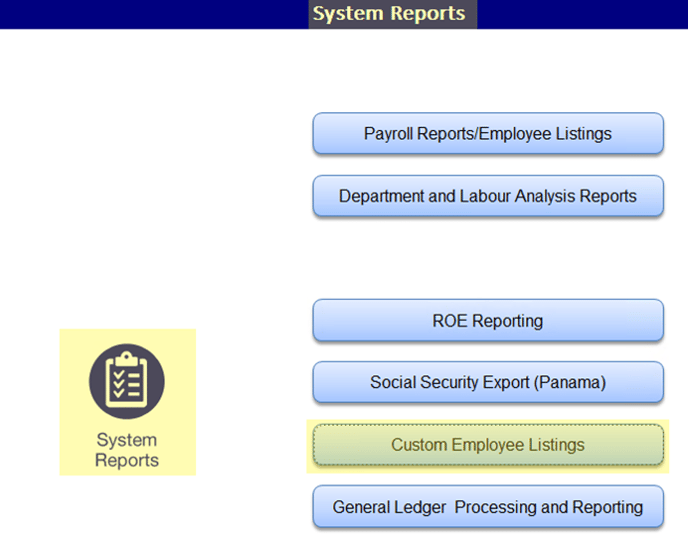Select the green Custom Employee Listings option
This screenshot has height=538, width=688.
coord(488,445)
